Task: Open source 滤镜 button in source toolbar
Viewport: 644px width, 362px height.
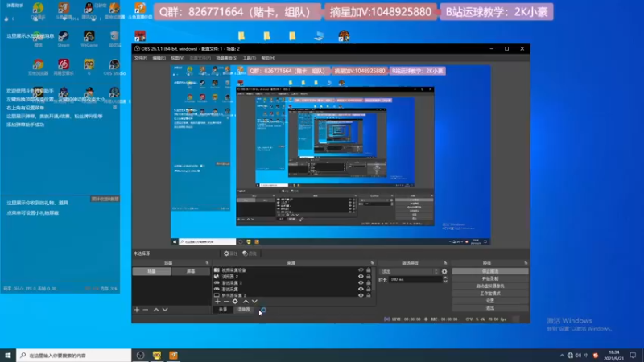Action: (x=250, y=253)
